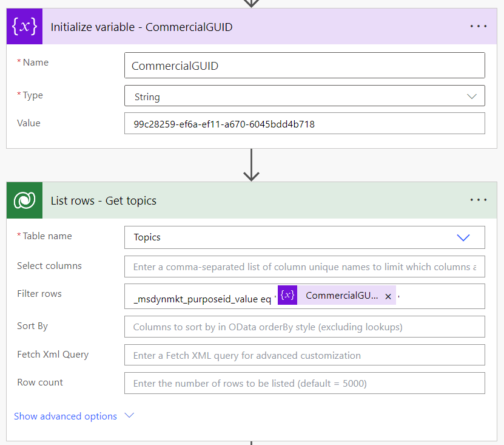The width and height of the screenshot is (504, 445).
Task: Click the Name field containing CommercialGUID
Action: click(x=304, y=66)
